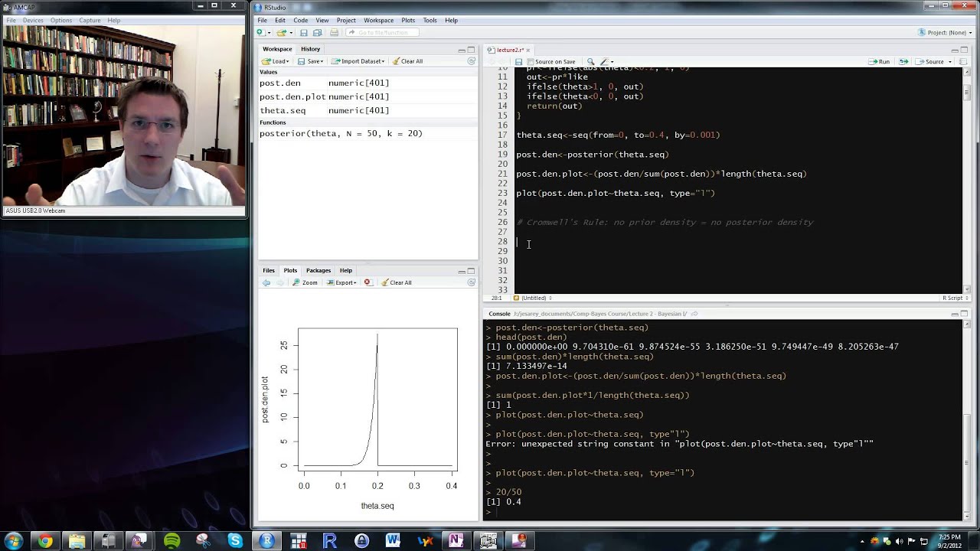Open the Project (None) dropdown
The height and width of the screenshot is (551, 980).
946,32
